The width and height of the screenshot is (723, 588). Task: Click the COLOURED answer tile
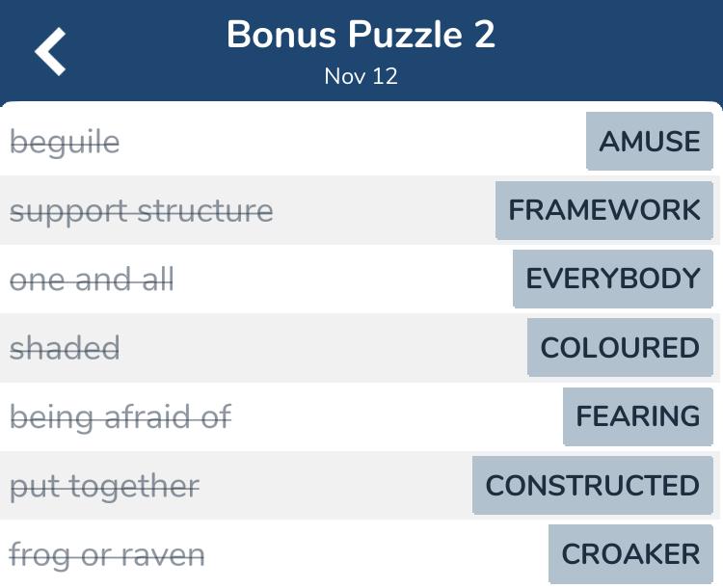tap(620, 348)
